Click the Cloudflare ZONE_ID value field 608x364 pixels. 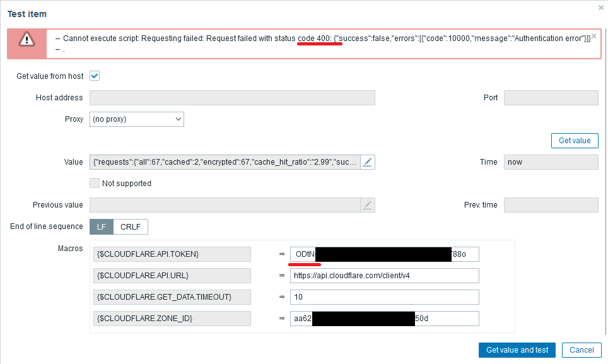(x=384, y=319)
